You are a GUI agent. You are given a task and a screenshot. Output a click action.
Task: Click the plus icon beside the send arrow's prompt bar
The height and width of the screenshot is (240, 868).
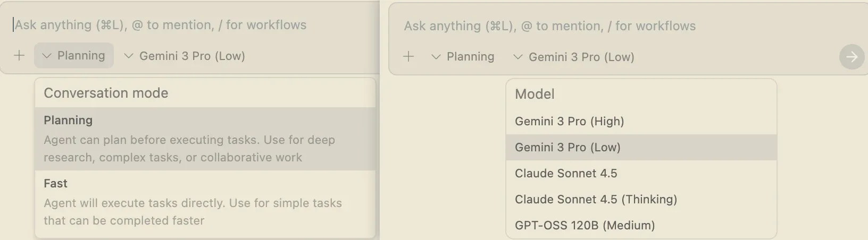coord(408,57)
